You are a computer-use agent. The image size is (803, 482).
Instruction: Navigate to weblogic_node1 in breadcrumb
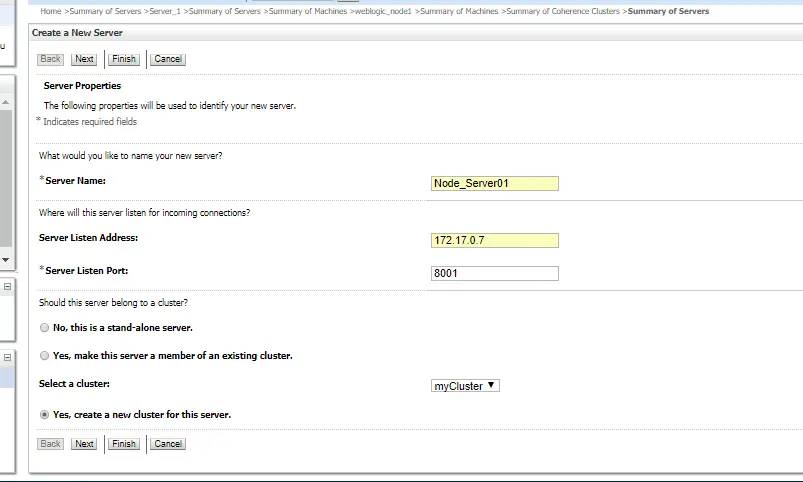coord(382,11)
